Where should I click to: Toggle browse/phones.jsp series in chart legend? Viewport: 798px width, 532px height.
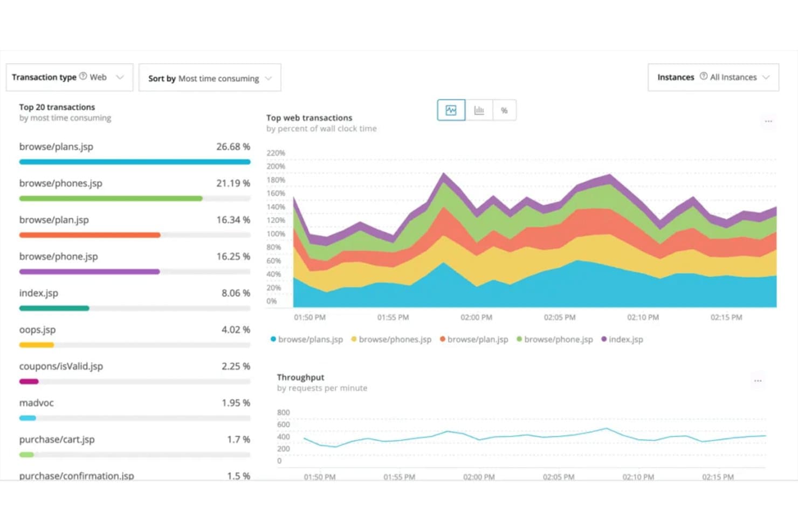pyautogui.click(x=391, y=340)
